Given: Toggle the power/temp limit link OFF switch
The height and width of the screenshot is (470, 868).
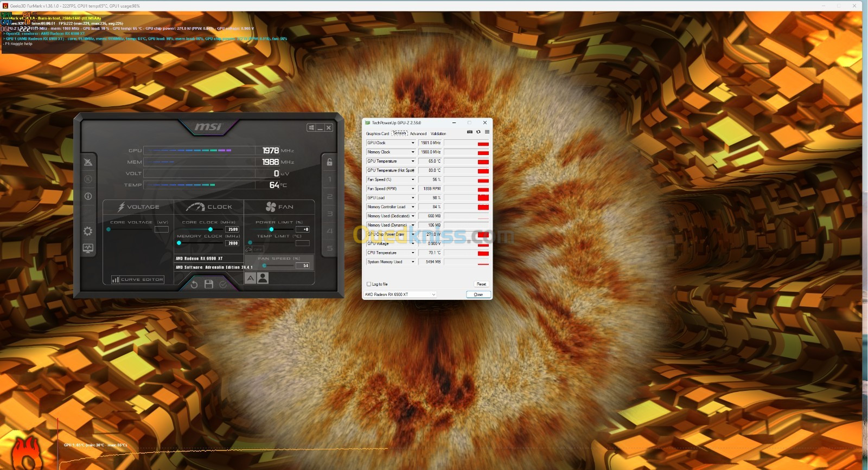Looking at the screenshot, I should click(254, 249).
